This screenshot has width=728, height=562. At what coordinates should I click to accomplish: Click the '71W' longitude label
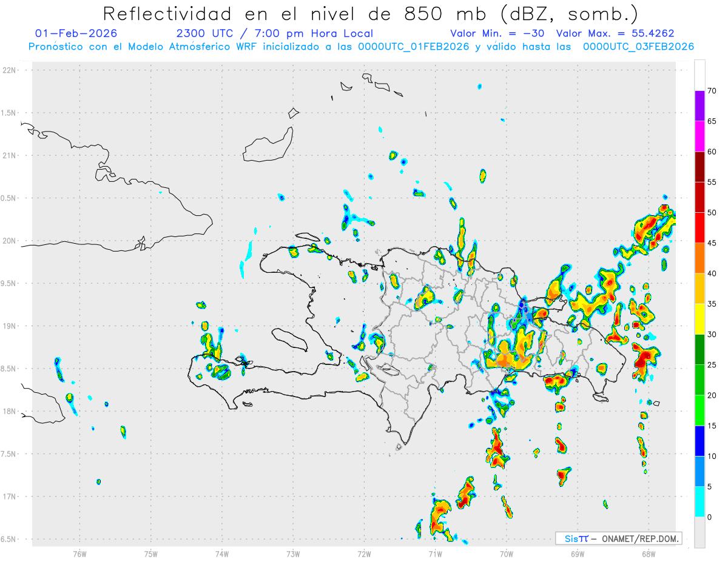tap(435, 554)
